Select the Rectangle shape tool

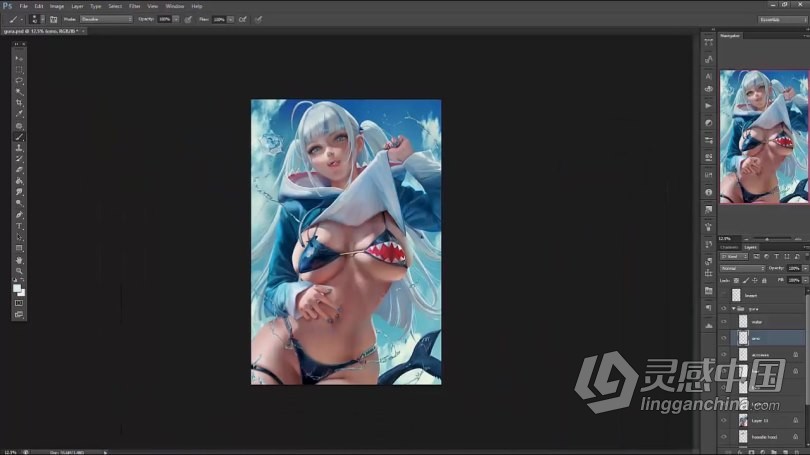point(19,248)
